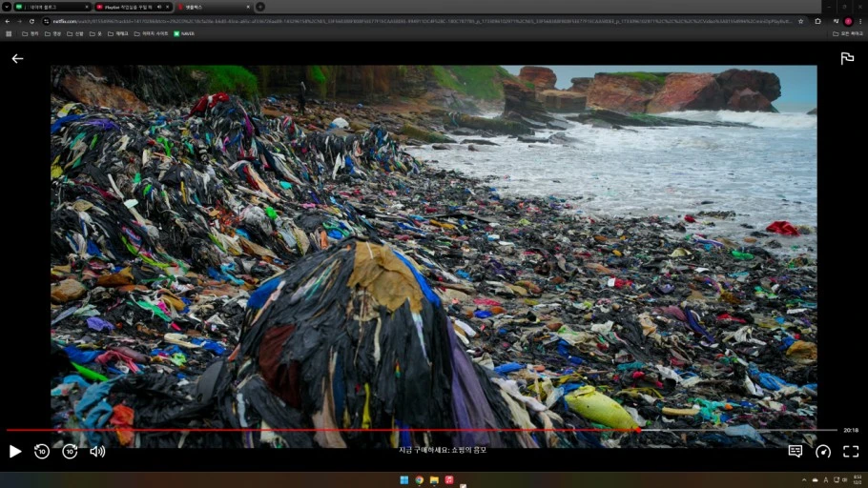The height and width of the screenshot is (488, 868).
Task: Skip forward 10 seconds
Action: (70, 452)
